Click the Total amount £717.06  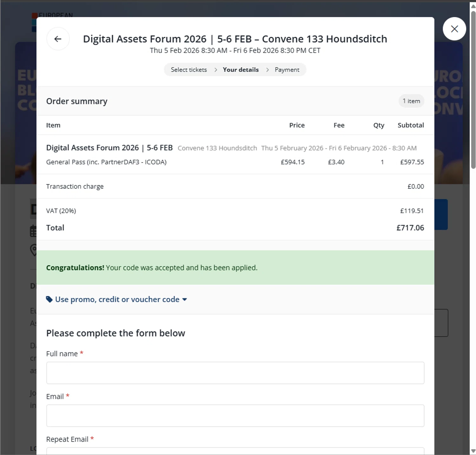410,228
